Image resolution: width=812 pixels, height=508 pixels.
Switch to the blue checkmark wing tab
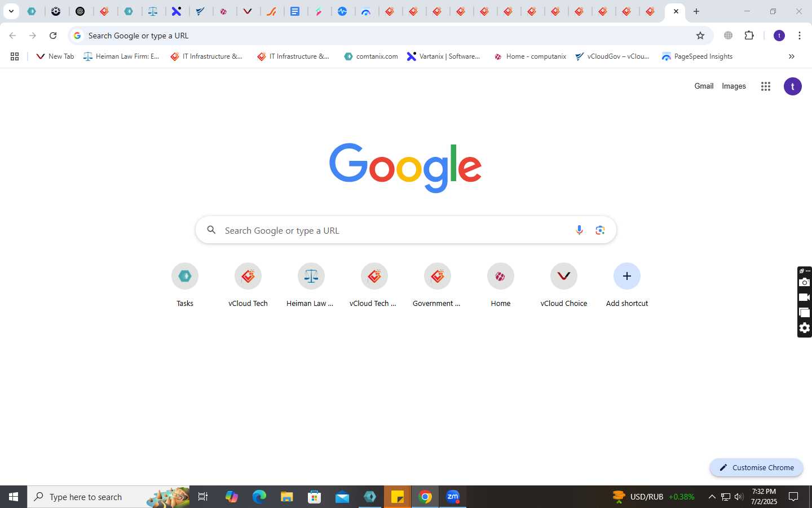coord(200,11)
